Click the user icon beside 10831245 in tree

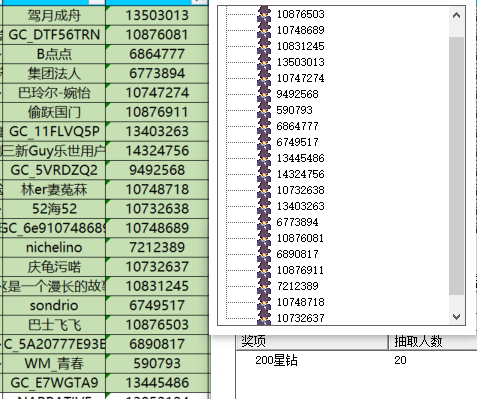point(264,46)
